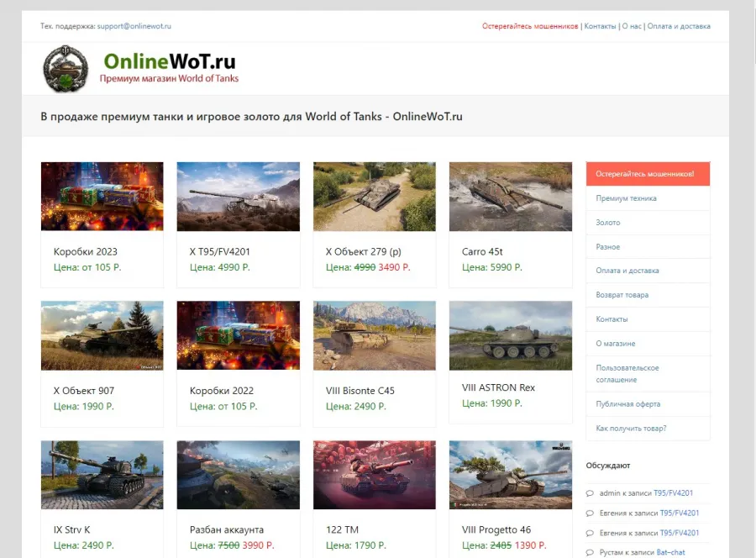Viewport: 756px width, 558px height.
Task: Click the 122 TM product title
Action: [343, 530]
